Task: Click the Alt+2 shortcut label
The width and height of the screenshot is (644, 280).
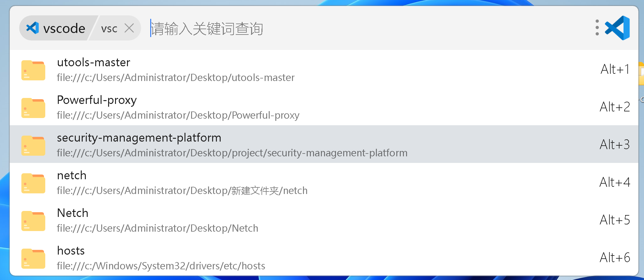Action: tap(615, 107)
